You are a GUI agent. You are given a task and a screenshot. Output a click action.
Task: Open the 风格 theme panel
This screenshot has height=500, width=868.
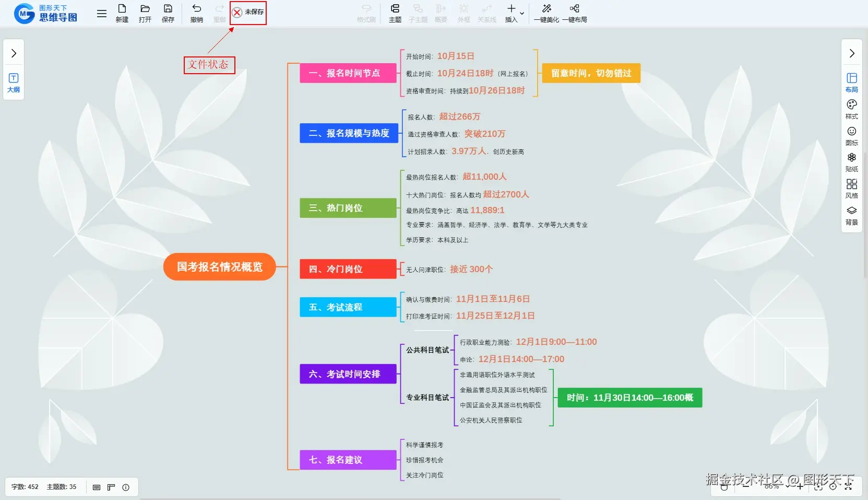(x=852, y=189)
